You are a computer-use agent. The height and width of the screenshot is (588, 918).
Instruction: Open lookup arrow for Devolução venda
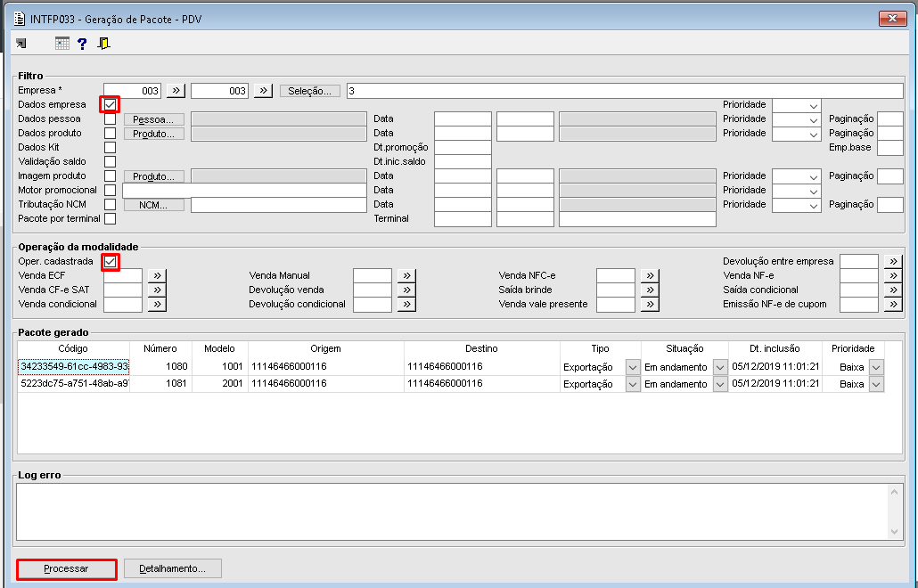[x=406, y=290]
